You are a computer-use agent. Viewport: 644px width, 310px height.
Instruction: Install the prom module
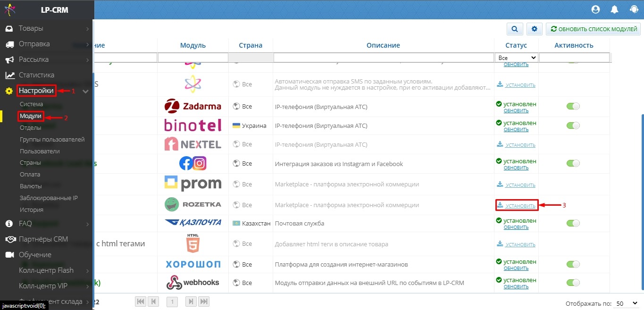(x=516, y=185)
